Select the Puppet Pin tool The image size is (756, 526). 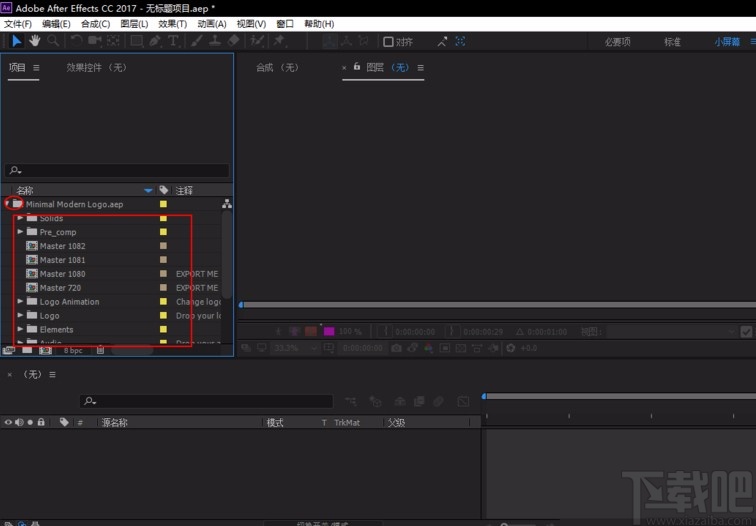[x=279, y=41]
